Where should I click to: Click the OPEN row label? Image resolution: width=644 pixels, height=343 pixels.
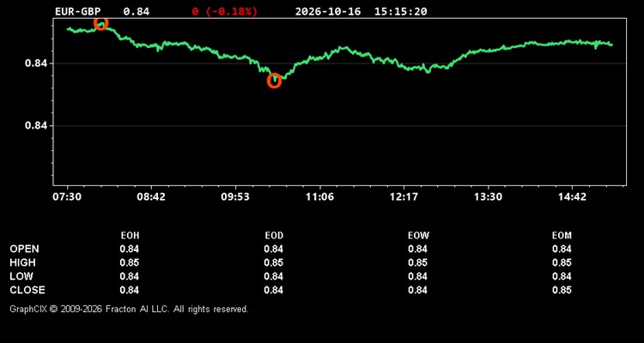[x=25, y=249]
